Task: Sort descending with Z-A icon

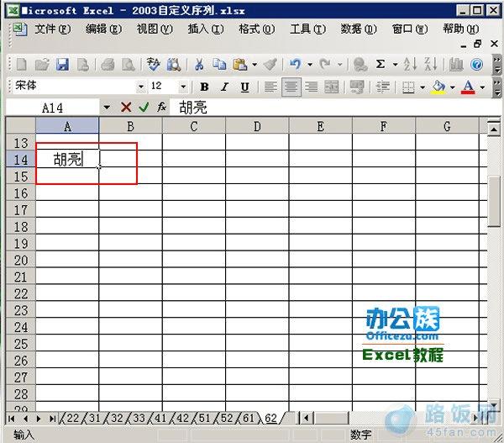Action: click(x=431, y=65)
